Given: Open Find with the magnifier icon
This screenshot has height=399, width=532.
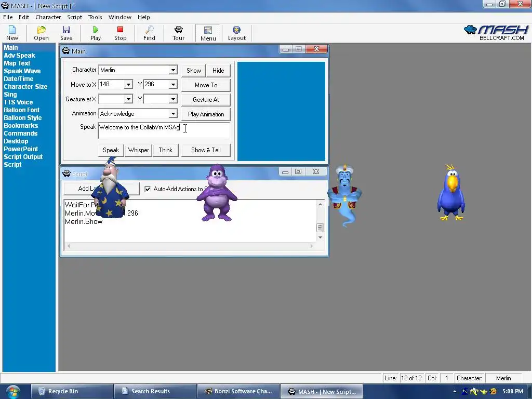Looking at the screenshot, I should click(149, 33).
